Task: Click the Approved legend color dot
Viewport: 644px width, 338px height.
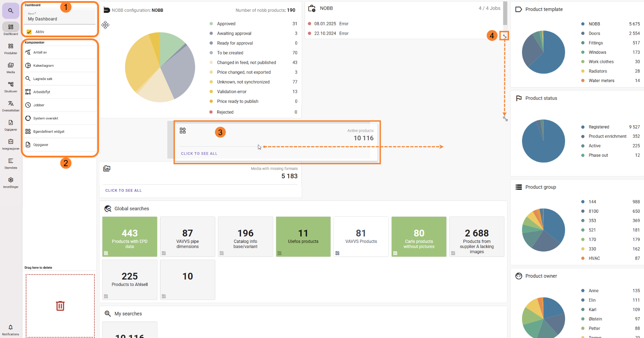Action: coord(211,24)
